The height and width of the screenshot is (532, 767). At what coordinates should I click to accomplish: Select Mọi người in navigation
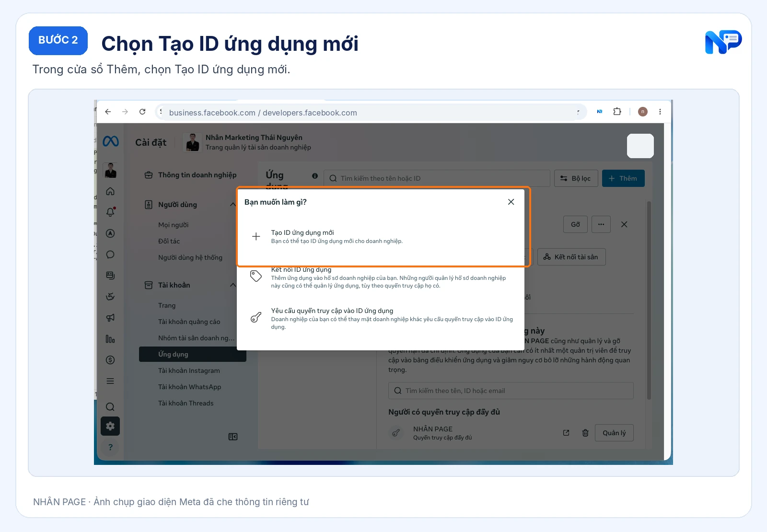click(x=173, y=225)
